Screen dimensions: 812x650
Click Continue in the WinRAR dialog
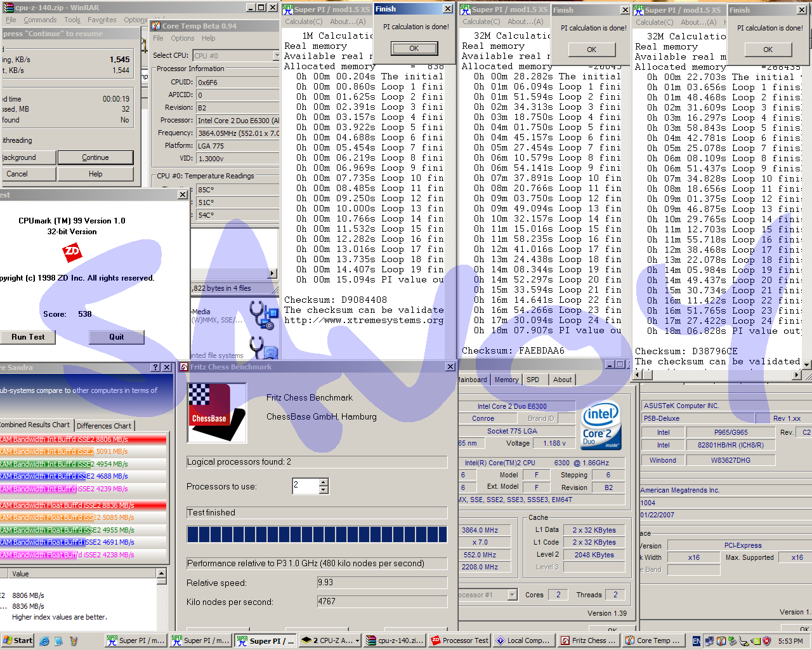pyautogui.click(x=95, y=157)
